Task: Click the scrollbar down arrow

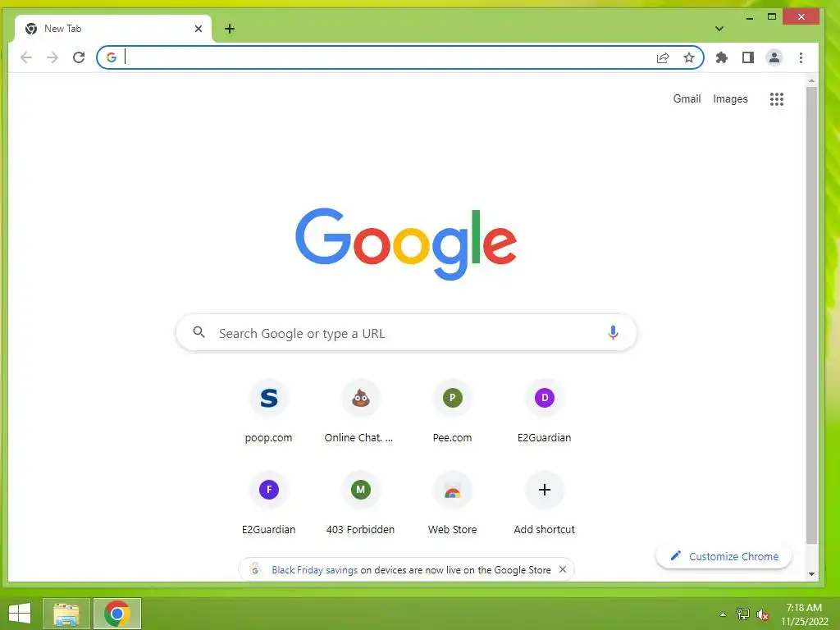Action: pos(811,574)
